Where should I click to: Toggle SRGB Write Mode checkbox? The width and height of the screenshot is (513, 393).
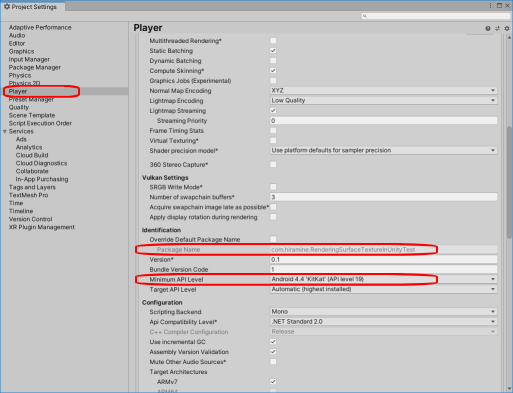pyautogui.click(x=273, y=187)
